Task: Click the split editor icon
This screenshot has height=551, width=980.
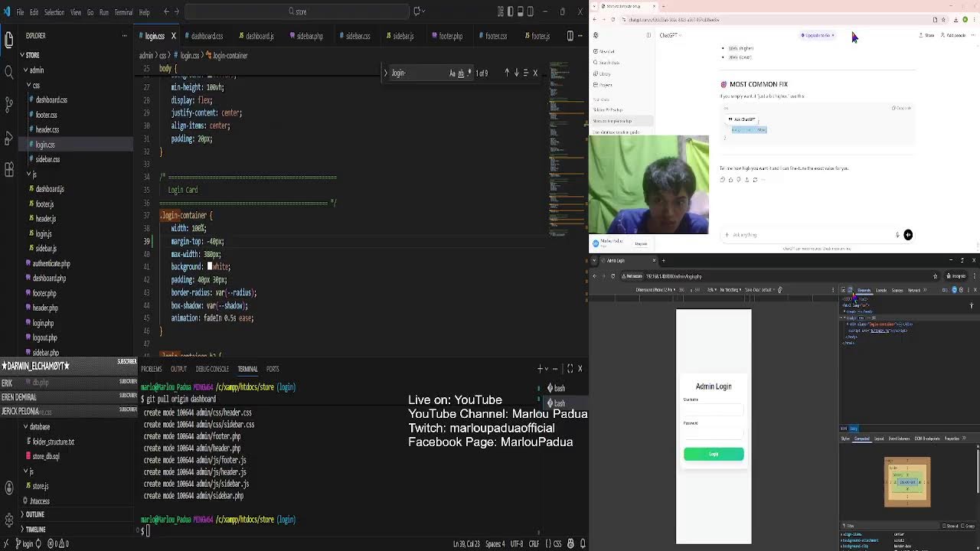Action: coord(569,36)
